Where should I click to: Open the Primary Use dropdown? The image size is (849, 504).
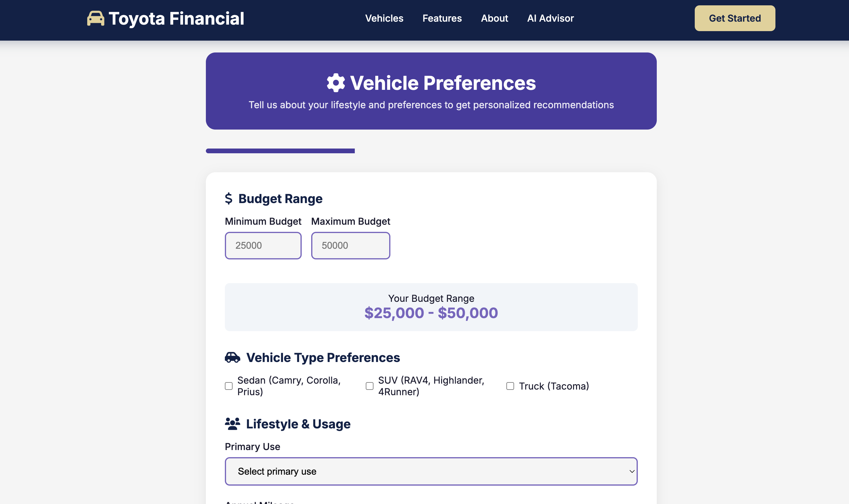pyautogui.click(x=431, y=471)
